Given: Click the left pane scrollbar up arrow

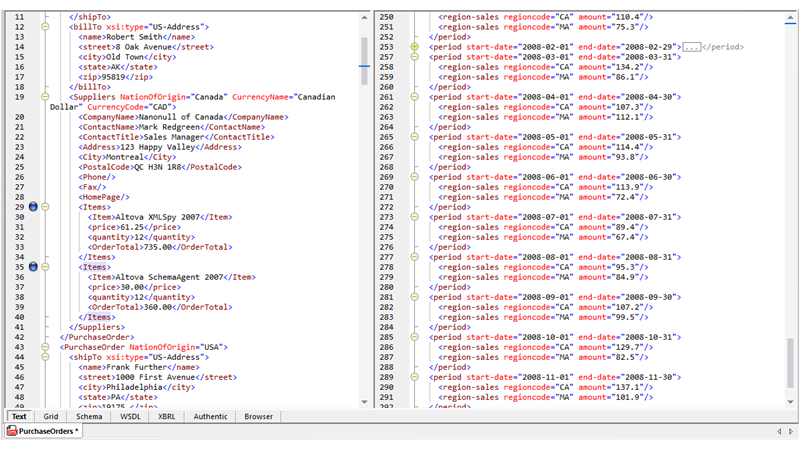Looking at the screenshot, I should (x=364, y=17).
